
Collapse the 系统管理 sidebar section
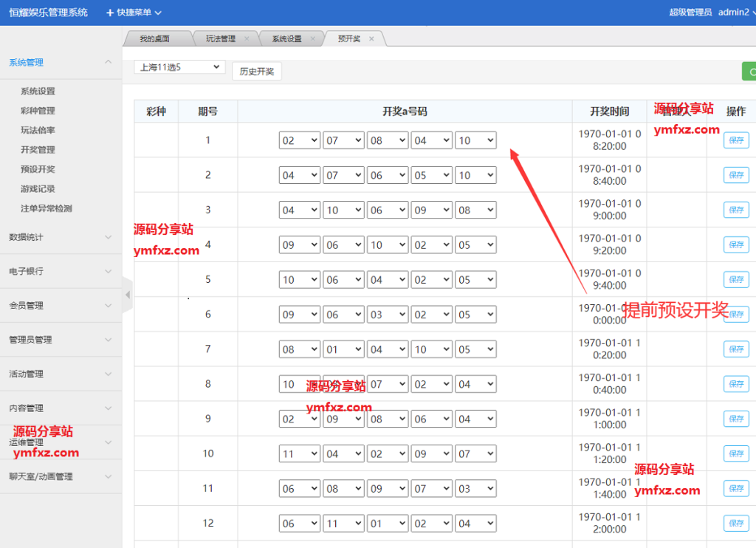[x=107, y=62]
